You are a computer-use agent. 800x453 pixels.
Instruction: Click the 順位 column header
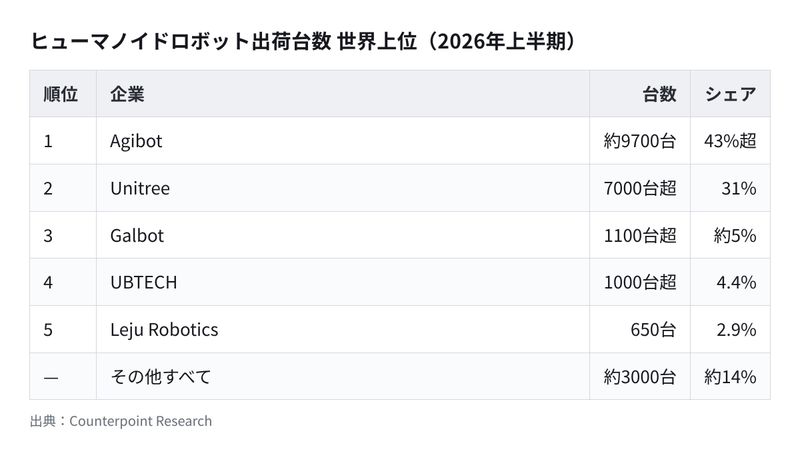click(x=61, y=94)
